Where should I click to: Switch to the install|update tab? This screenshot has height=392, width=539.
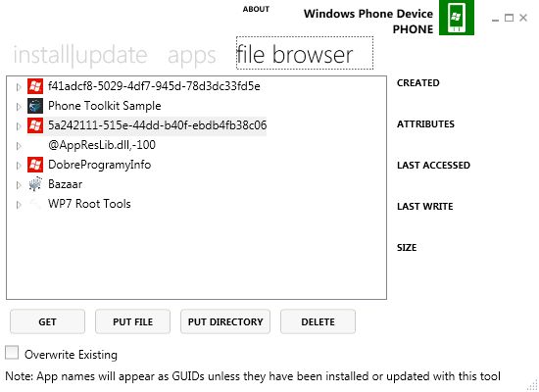pos(80,55)
